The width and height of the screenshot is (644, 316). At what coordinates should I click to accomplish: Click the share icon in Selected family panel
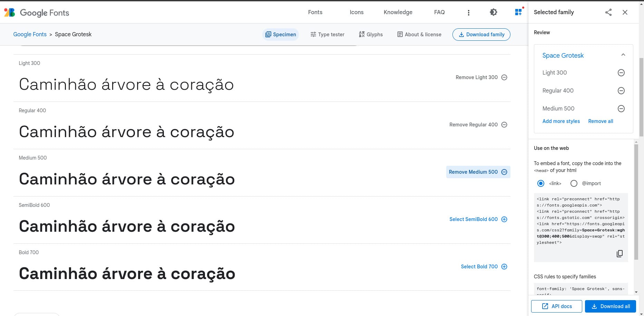(608, 12)
